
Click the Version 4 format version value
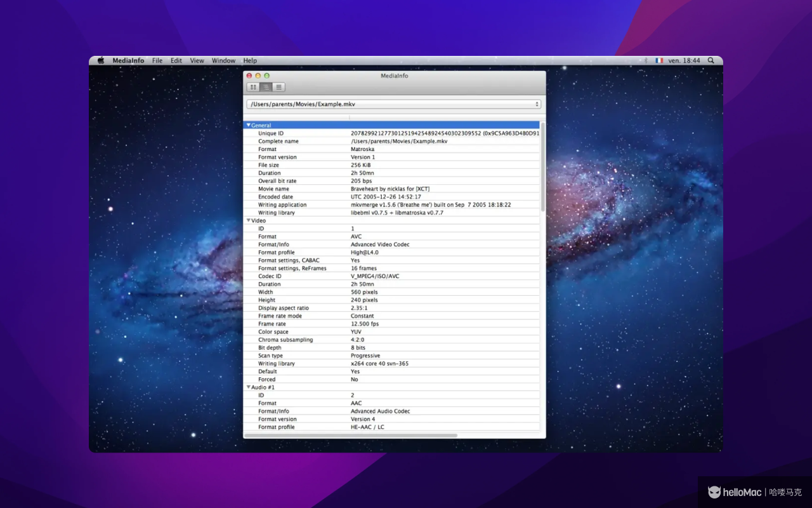pos(363,419)
